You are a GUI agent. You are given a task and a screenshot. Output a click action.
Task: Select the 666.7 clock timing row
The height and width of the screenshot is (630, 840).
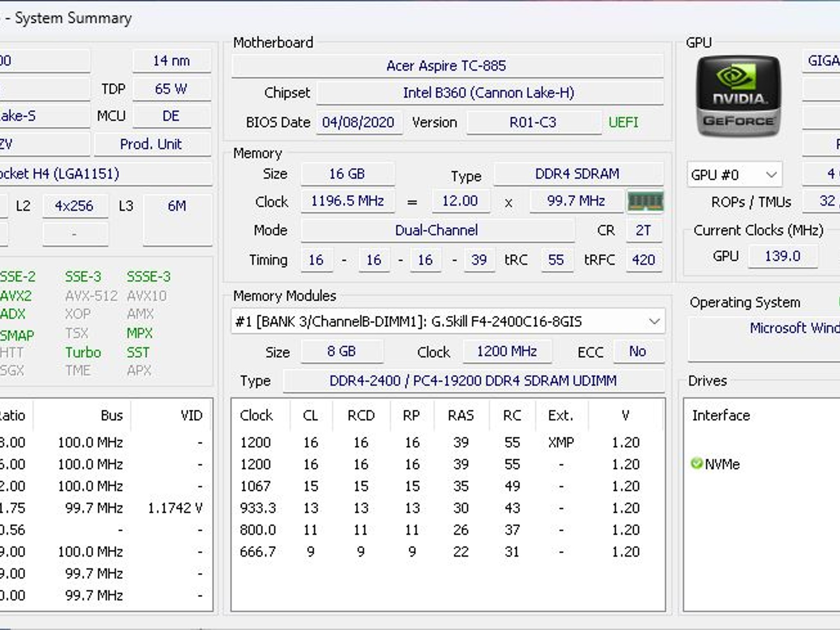coord(447,552)
